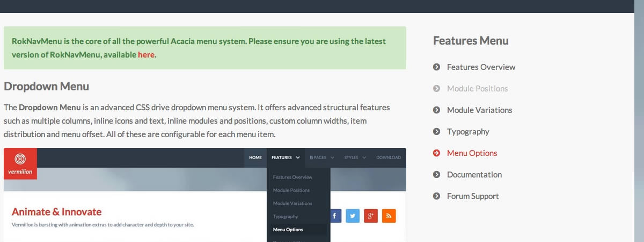644x242 pixels.
Task: Select HOME in the preview navigation bar
Action: point(255,158)
